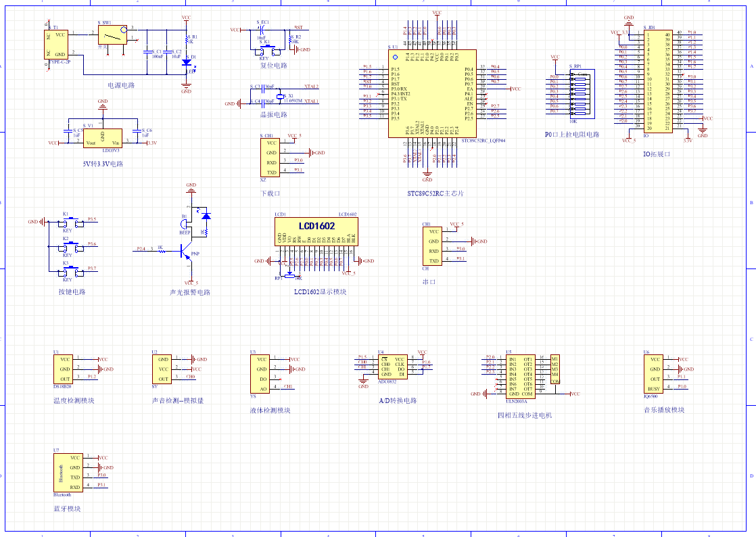Select the BEEP buzzer B1

184,224
